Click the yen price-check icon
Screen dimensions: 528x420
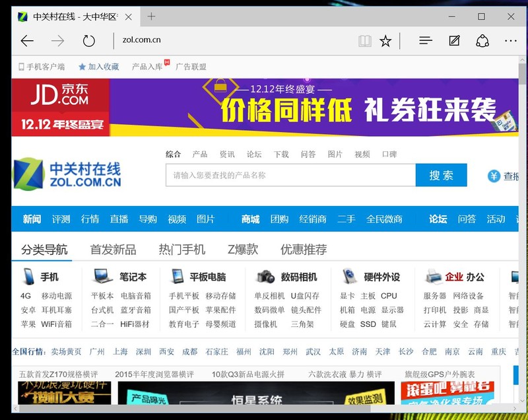(x=494, y=176)
